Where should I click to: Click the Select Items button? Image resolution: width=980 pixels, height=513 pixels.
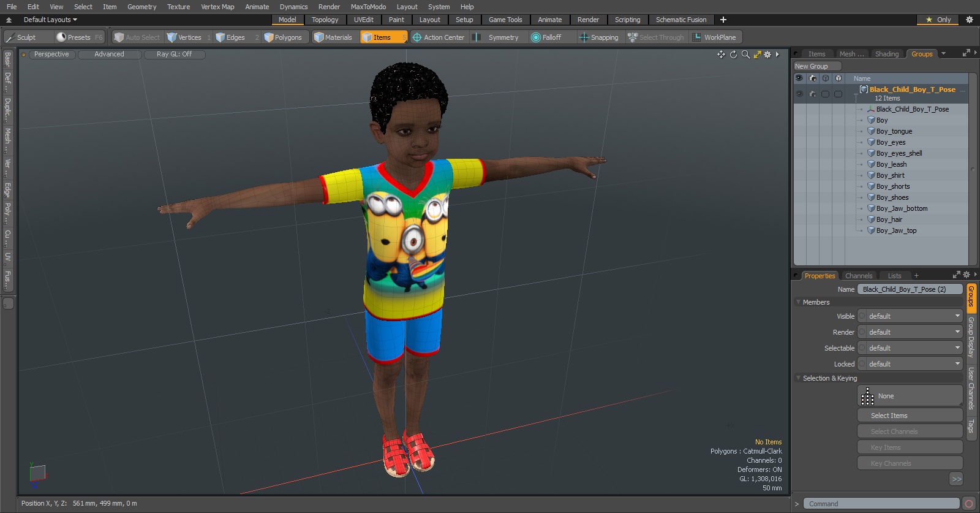(x=910, y=416)
